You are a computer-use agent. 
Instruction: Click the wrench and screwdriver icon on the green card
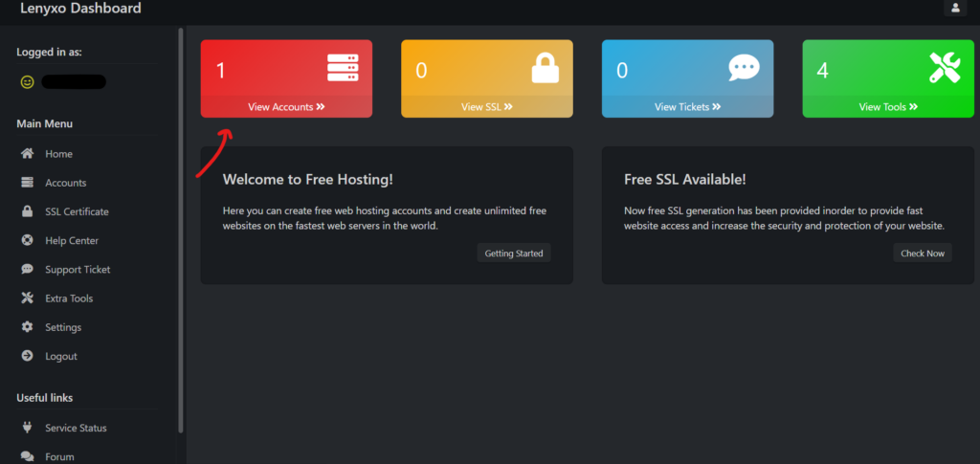pos(945,67)
